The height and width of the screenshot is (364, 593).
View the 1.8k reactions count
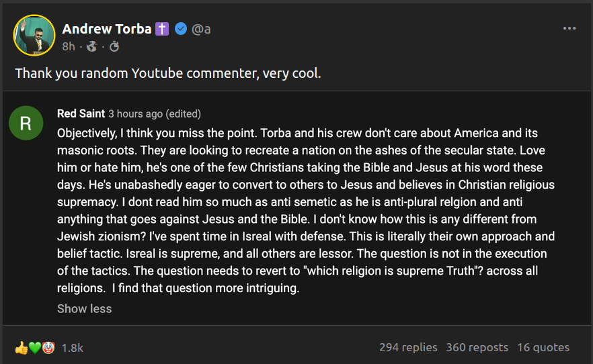[x=72, y=347]
